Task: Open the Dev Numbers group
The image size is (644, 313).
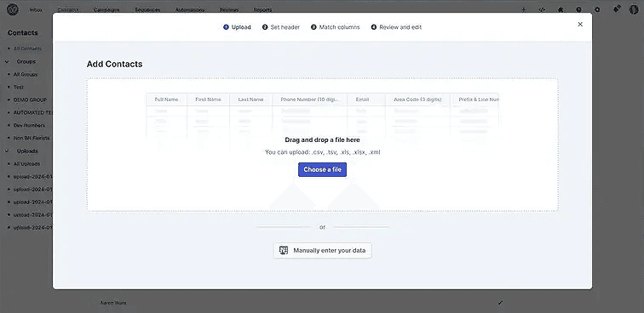Action: pos(29,125)
